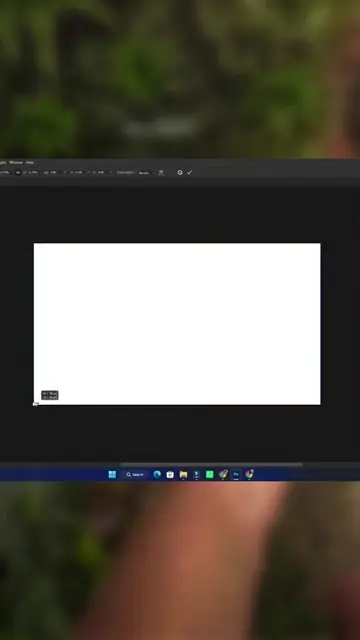360x640 pixels.
Task: Cancel the transform with the circle-slash icon
Action: tap(180, 173)
